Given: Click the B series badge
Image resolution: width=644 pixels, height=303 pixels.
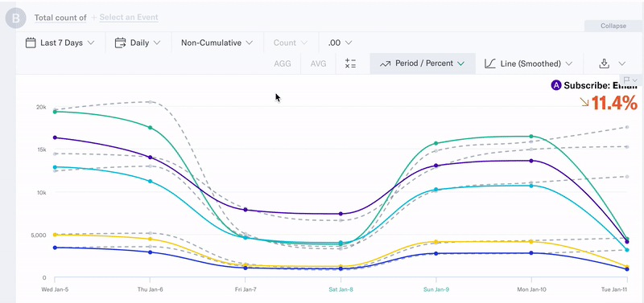Looking at the screenshot, I should pyautogui.click(x=15, y=18).
